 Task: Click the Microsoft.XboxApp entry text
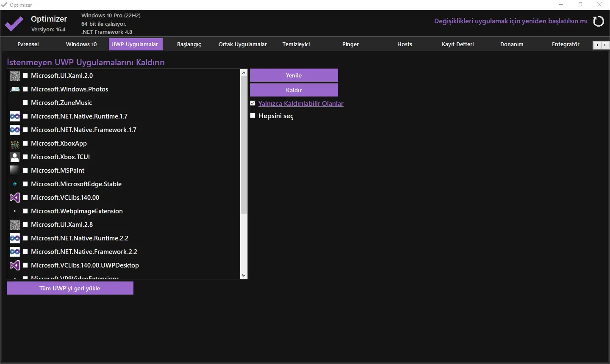click(59, 143)
